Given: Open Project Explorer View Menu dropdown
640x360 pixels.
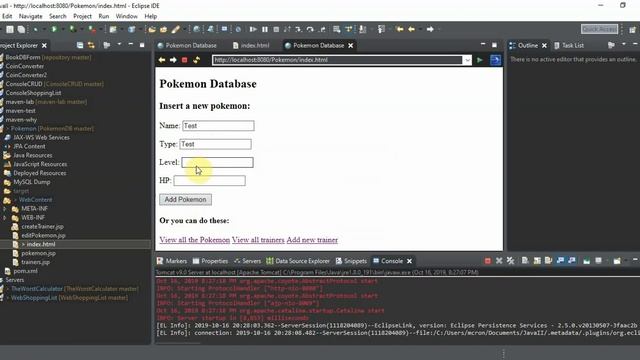Looking at the screenshot, I should [x=119, y=44].
